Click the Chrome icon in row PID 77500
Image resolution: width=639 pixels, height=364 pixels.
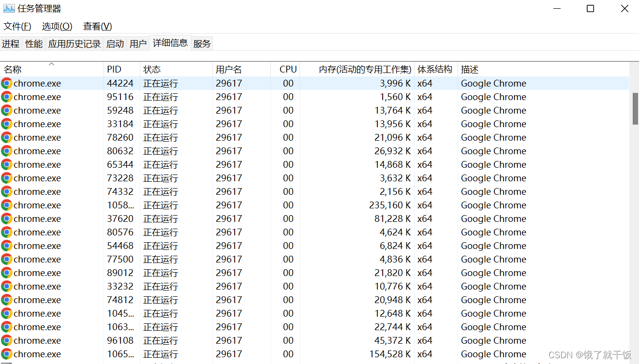(7, 259)
